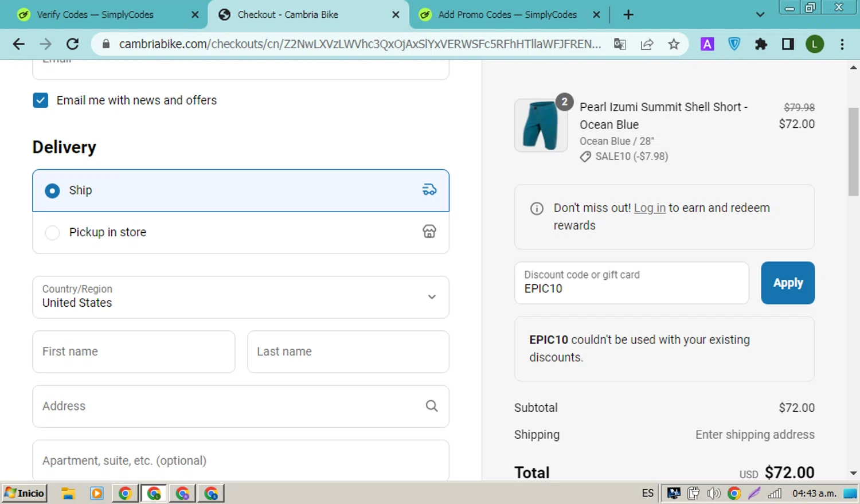This screenshot has width=860, height=504.
Task: Click the 04:43 a.m. taskbar clock
Action: [x=814, y=493]
